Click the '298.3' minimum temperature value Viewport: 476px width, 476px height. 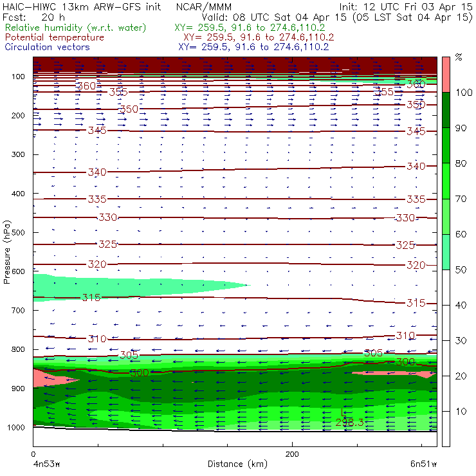349,422
